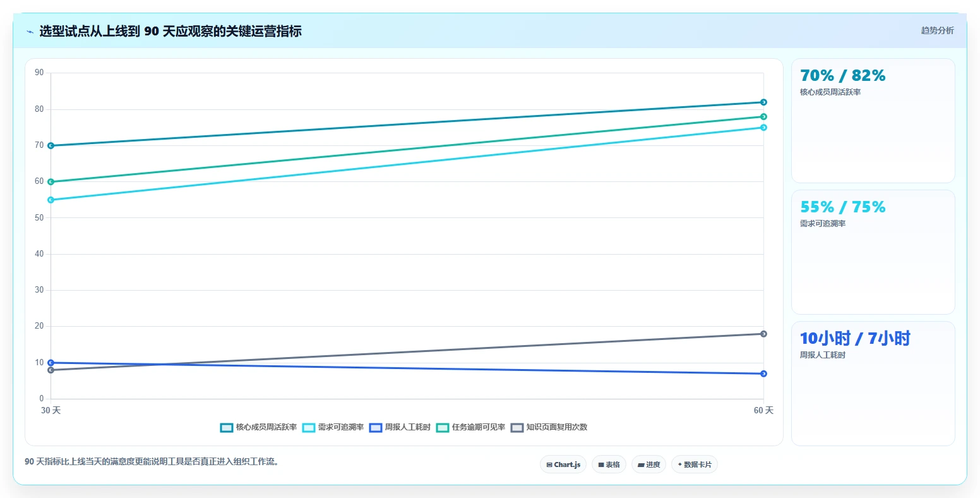This screenshot has width=980, height=498.
Task: Click the 8 point of 知识页面复用次数 at 30 天
Action: point(51,370)
